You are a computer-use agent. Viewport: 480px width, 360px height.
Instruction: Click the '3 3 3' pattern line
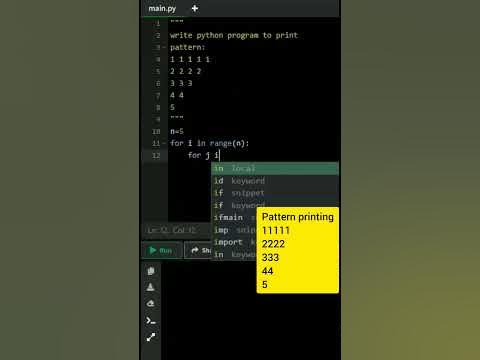click(x=181, y=83)
